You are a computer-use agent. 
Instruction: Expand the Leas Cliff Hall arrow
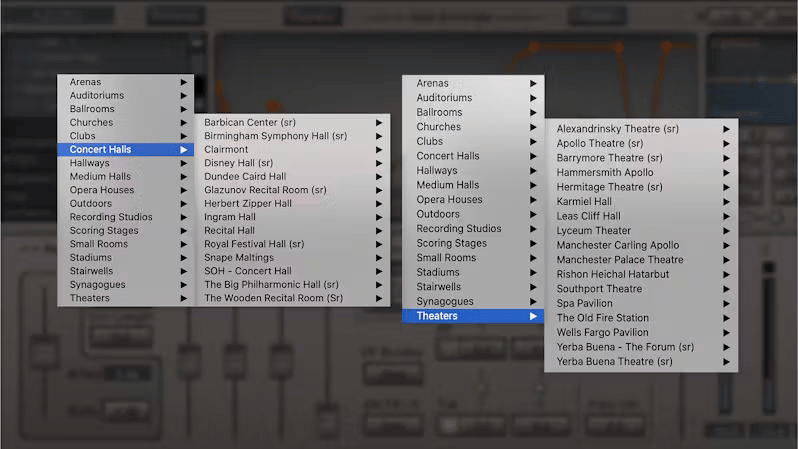click(x=726, y=216)
